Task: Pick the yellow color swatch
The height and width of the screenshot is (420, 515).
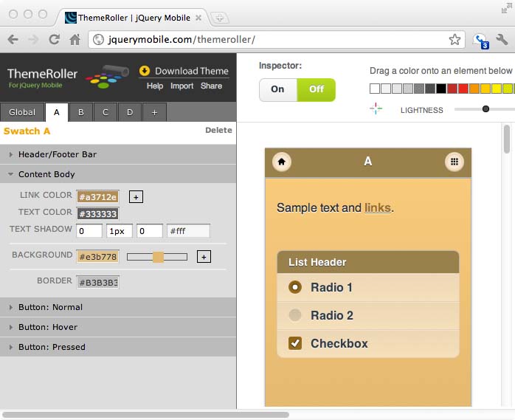Action: click(x=497, y=89)
